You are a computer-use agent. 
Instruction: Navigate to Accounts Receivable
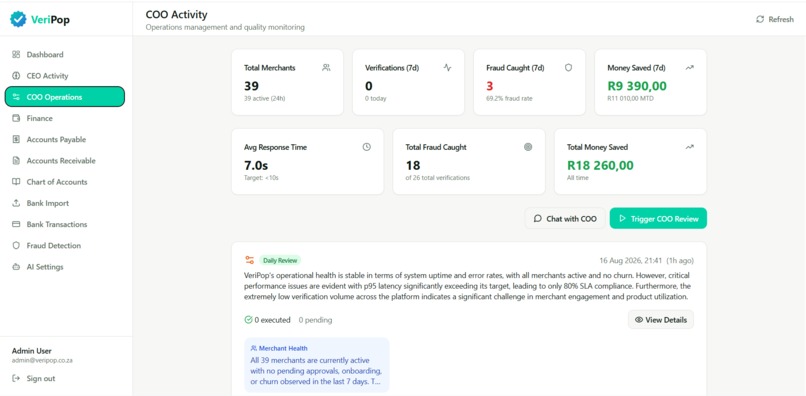point(65,160)
